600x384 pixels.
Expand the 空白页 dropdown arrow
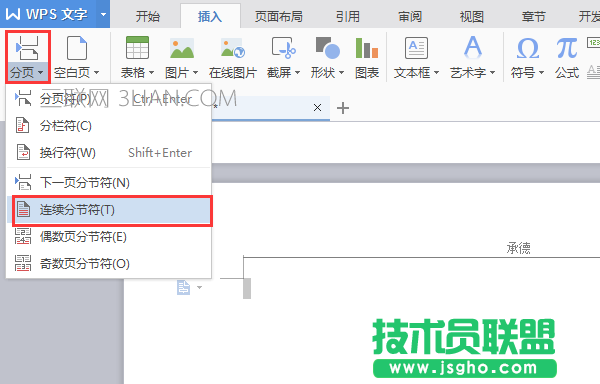tap(96, 72)
